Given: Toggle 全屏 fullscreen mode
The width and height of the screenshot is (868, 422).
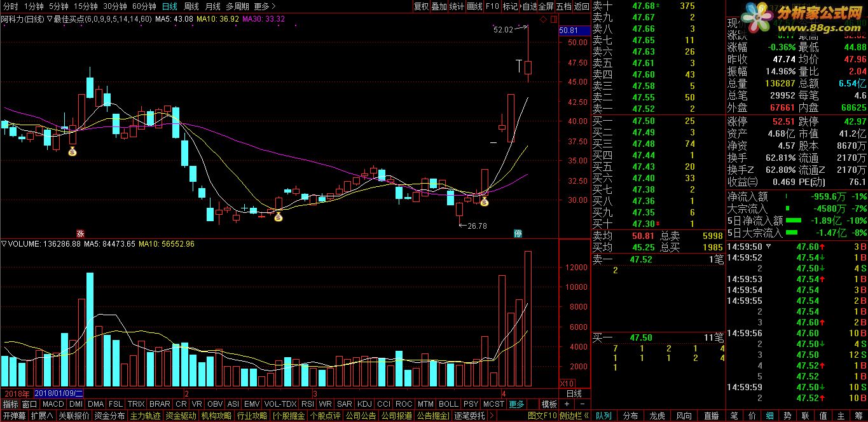Looking at the screenshot, I should pyautogui.click(x=547, y=6).
